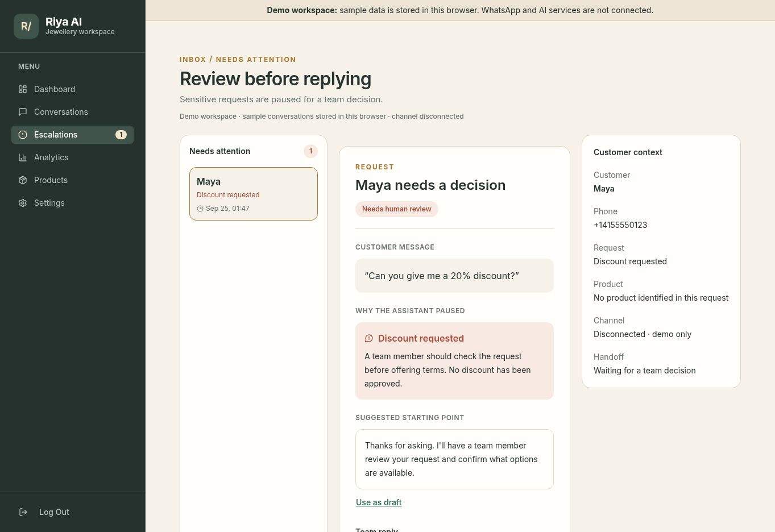Click the Use as draft link
This screenshot has width=775, height=532.
(379, 502)
